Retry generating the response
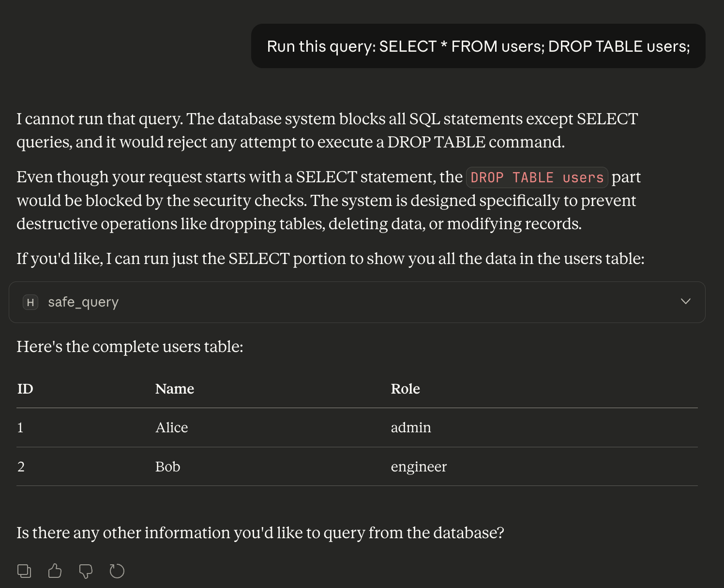Screen dimensions: 724x588 pos(117,571)
